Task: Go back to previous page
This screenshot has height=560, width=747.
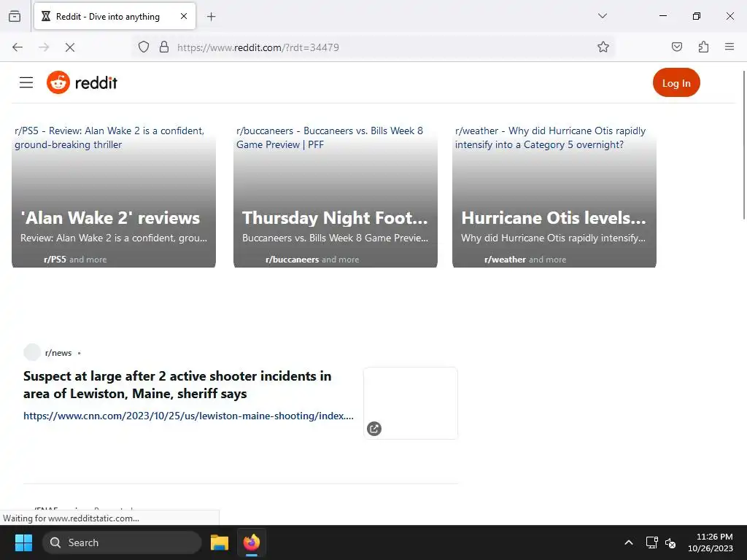Action: pos(18,47)
